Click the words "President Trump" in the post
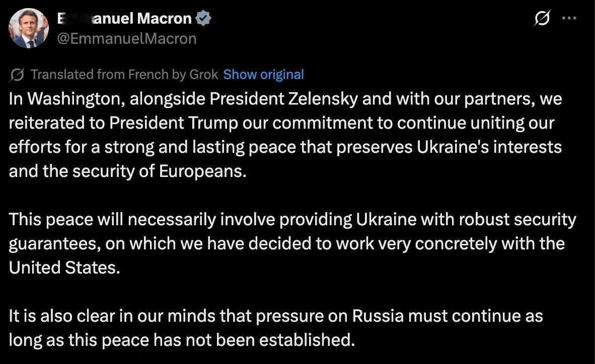 tap(173, 123)
